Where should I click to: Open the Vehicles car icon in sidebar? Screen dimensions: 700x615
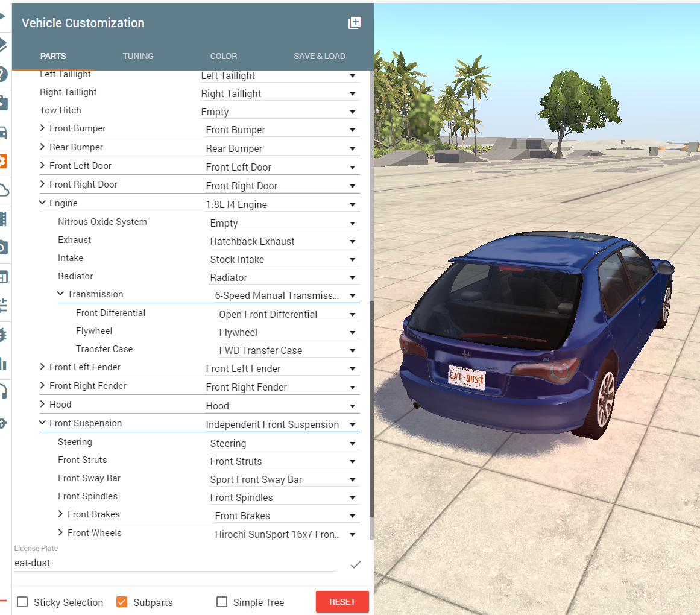click(2, 132)
